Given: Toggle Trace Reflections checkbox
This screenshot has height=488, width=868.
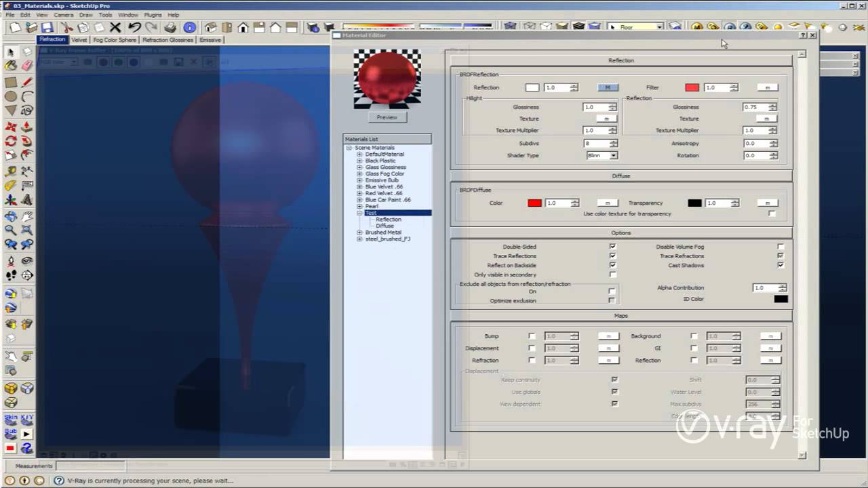Looking at the screenshot, I should [x=612, y=256].
